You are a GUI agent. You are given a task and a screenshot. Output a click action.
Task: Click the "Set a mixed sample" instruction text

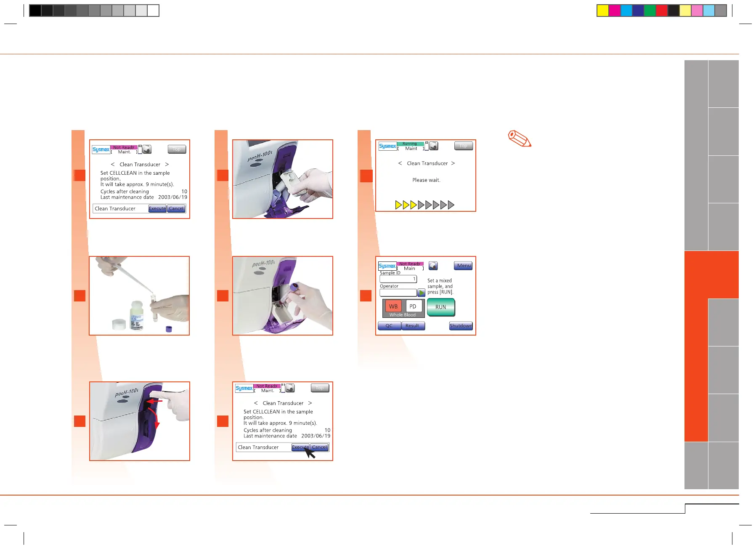coord(440,286)
